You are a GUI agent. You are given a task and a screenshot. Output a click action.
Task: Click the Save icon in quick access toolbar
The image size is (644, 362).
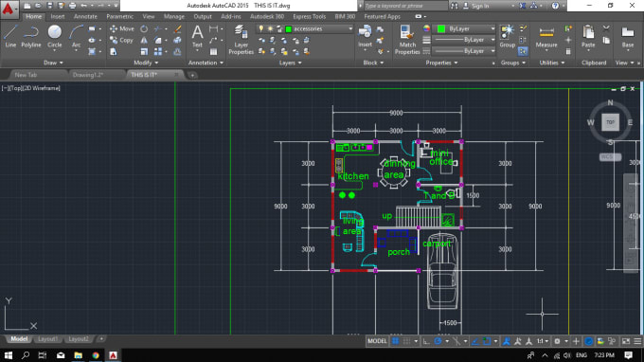pyautogui.click(x=49, y=6)
